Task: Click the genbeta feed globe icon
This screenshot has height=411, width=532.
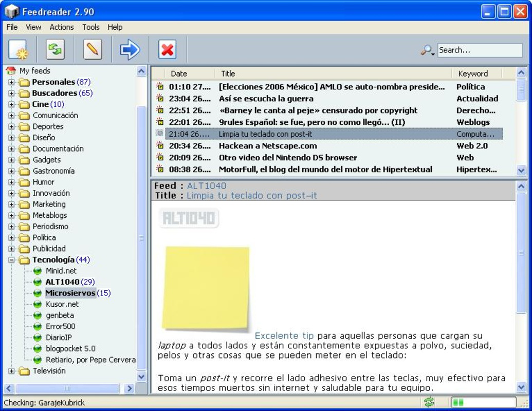Action: [x=38, y=315]
